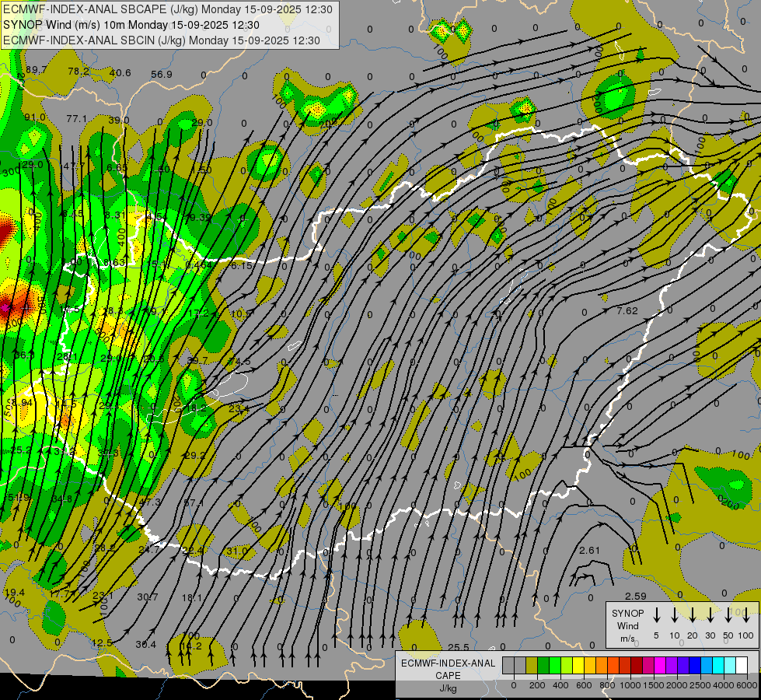Select the purple swatch left of 2000
The height and width of the screenshot is (700, 761).
pyautogui.click(x=672, y=665)
